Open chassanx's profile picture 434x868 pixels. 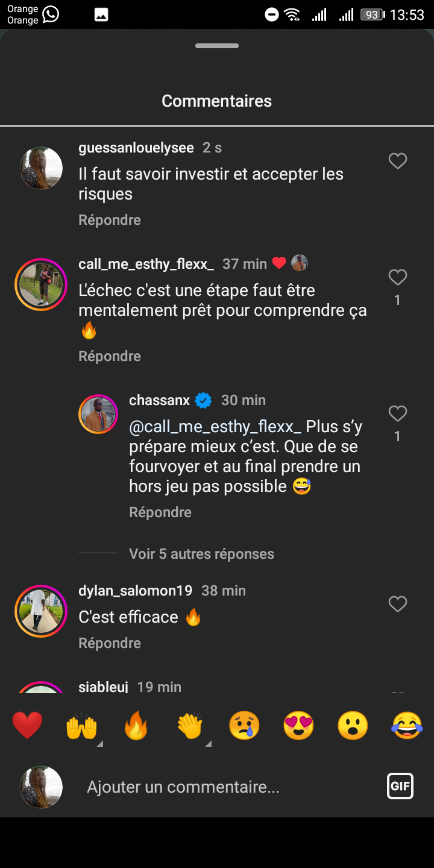tap(98, 414)
